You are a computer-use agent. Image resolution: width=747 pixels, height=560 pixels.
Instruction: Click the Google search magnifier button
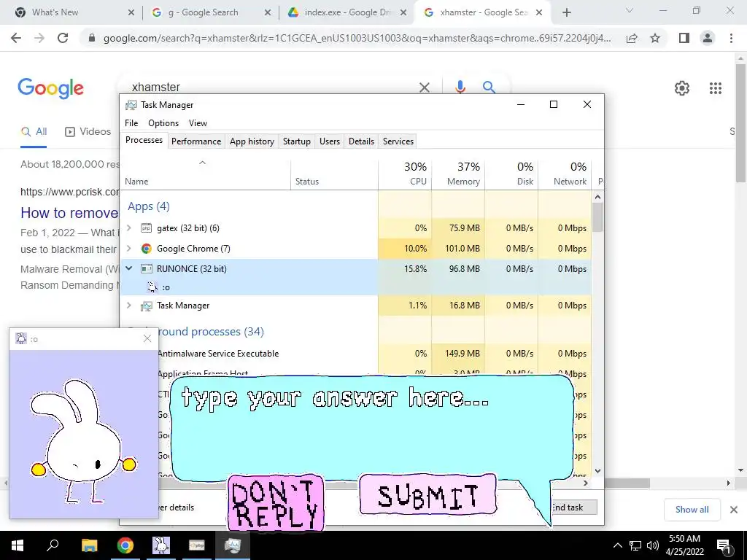tap(489, 87)
